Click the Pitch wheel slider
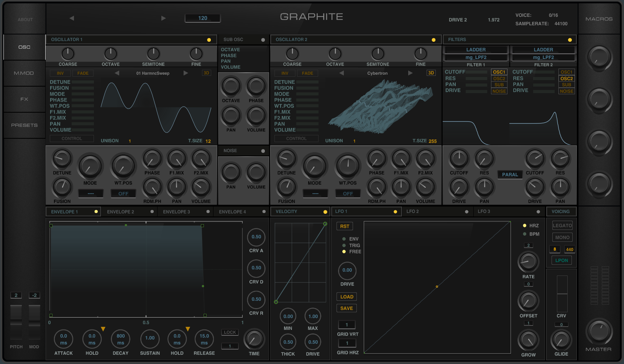This screenshot has width=624, height=364. [16, 322]
